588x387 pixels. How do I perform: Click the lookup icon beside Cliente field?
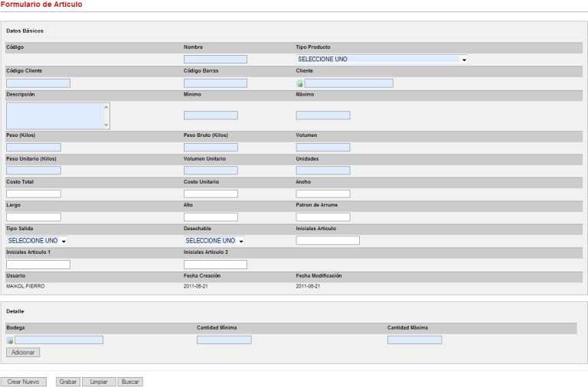click(300, 83)
